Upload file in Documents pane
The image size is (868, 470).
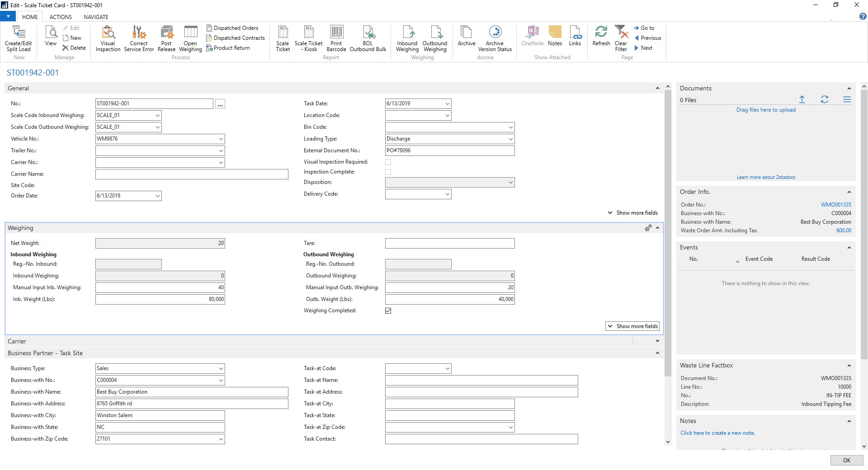(802, 99)
